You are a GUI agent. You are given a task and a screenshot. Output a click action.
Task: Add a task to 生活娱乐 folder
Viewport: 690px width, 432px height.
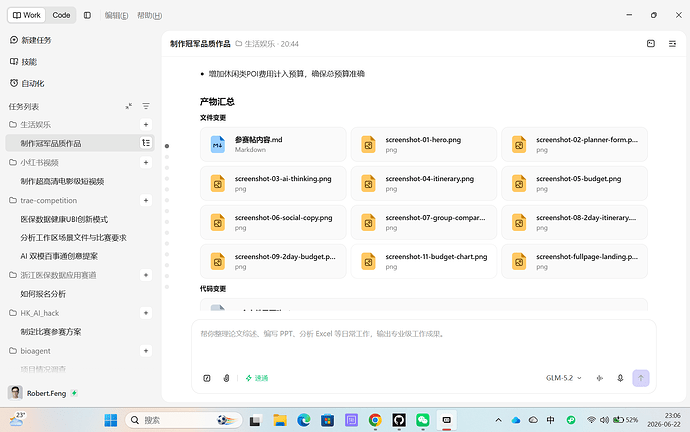point(146,124)
